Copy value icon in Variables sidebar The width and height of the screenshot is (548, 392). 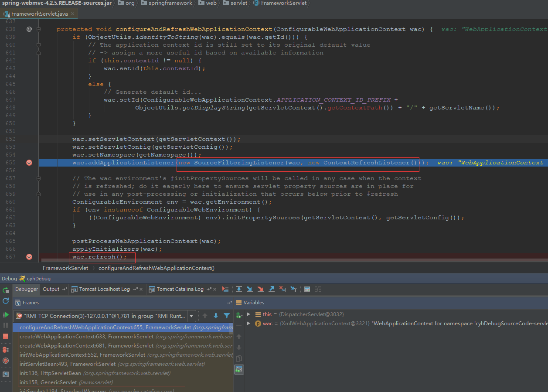[x=239, y=358]
